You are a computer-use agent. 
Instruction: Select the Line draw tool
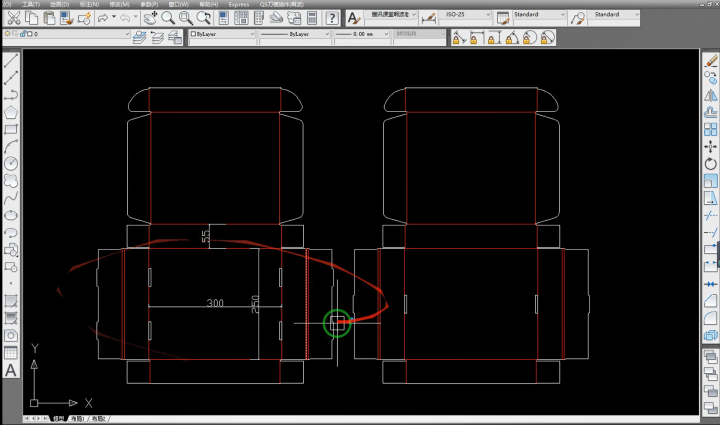click(11, 61)
